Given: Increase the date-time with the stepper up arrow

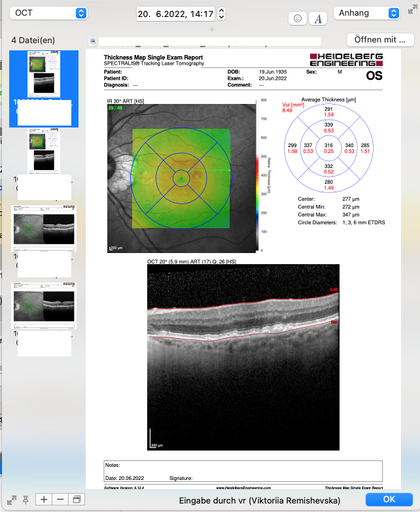Looking at the screenshot, I should tap(221, 10).
